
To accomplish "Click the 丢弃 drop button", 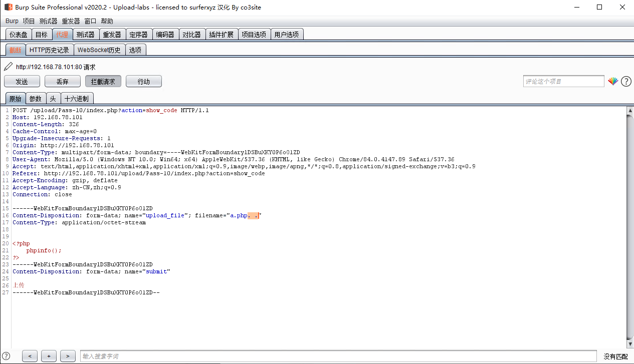I will (x=62, y=81).
